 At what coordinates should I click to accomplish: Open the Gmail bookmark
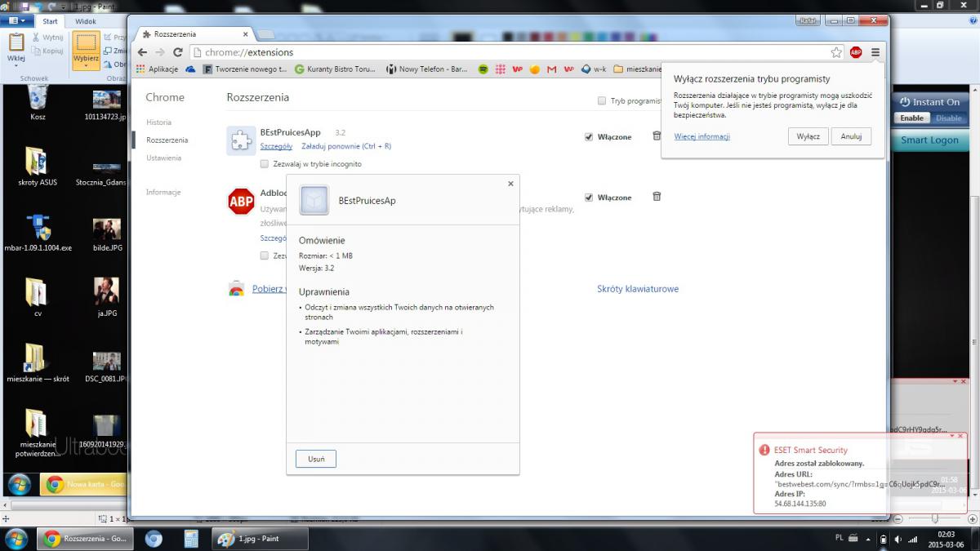(x=552, y=69)
